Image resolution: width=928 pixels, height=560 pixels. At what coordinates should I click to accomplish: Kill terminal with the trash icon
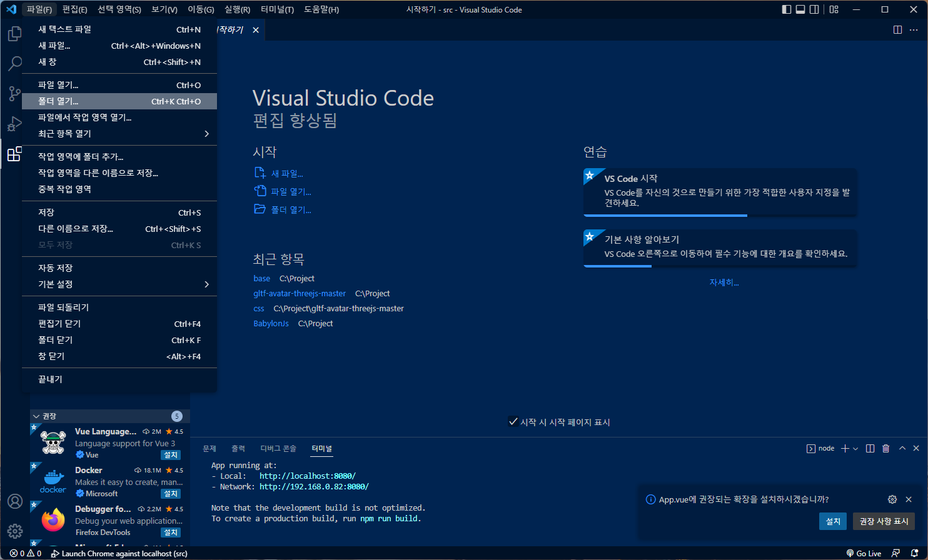(885, 448)
